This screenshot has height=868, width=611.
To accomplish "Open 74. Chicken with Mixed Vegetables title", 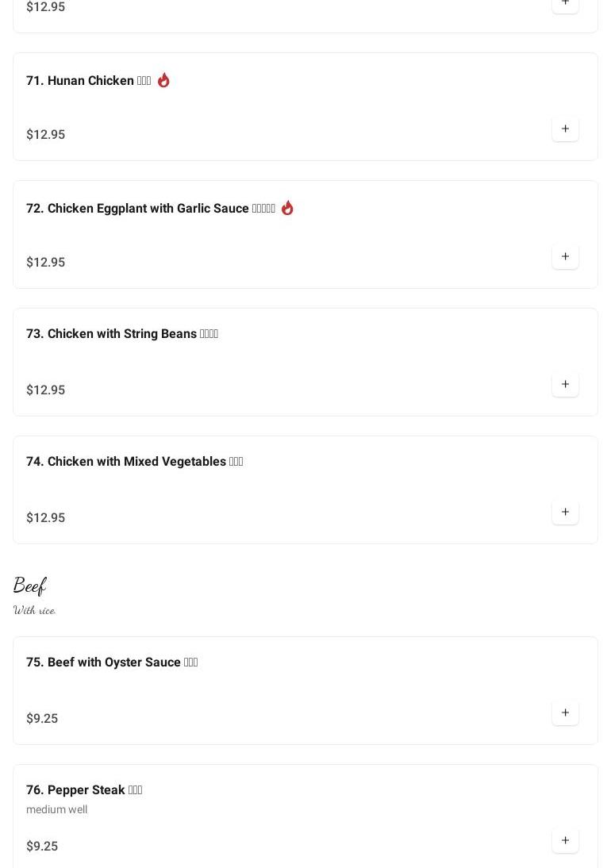I will click(134, 462).
